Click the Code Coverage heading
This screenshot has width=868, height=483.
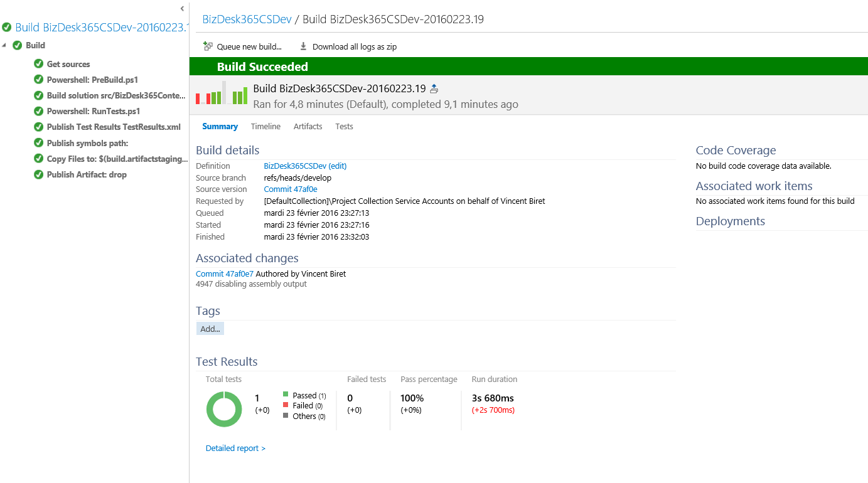(x=736, y=150)
